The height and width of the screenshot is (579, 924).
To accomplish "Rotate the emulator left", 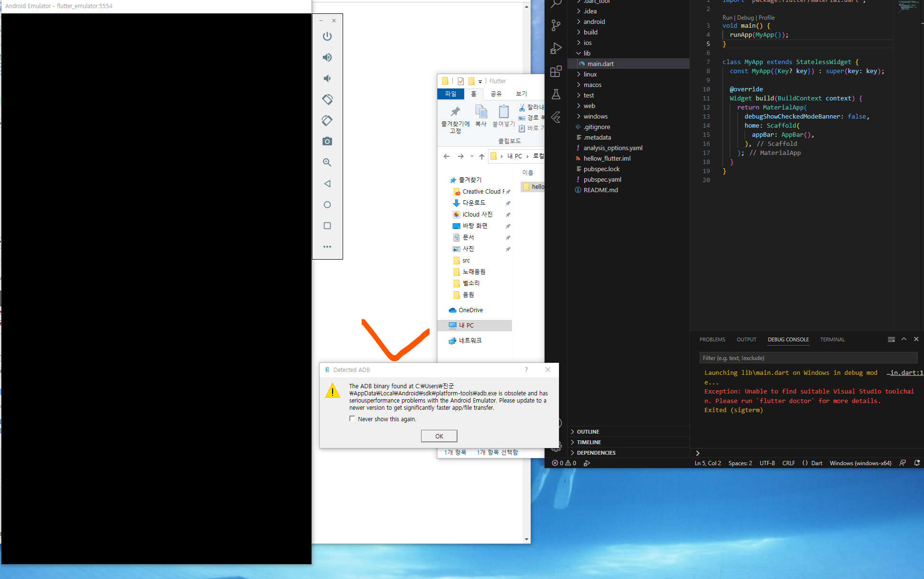I will [327, 99].
